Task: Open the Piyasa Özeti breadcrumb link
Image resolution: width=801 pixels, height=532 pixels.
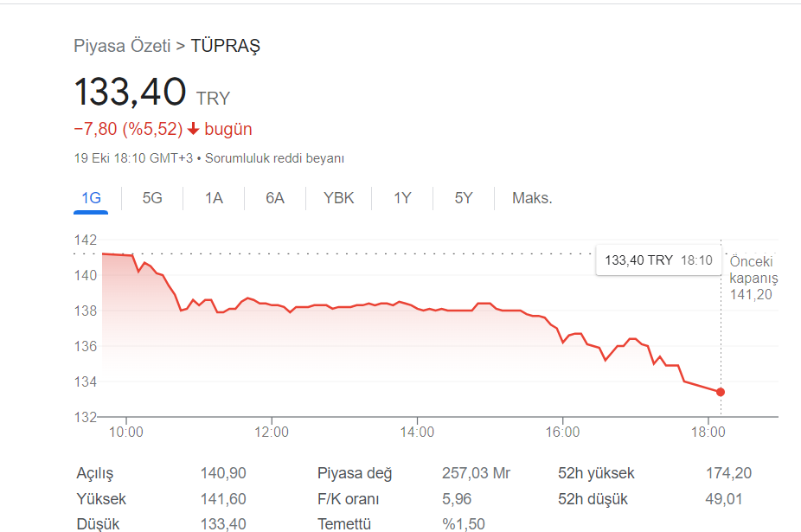Action: pyautogui.click(x=123, y=46)
